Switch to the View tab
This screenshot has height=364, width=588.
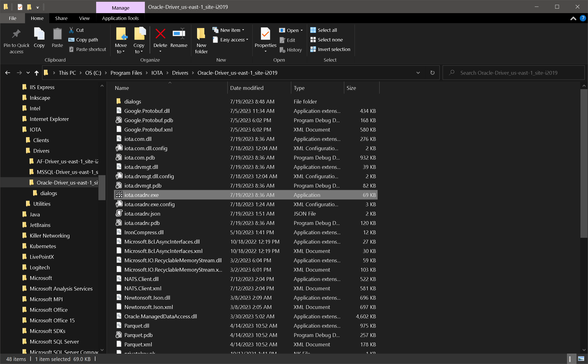84,18
